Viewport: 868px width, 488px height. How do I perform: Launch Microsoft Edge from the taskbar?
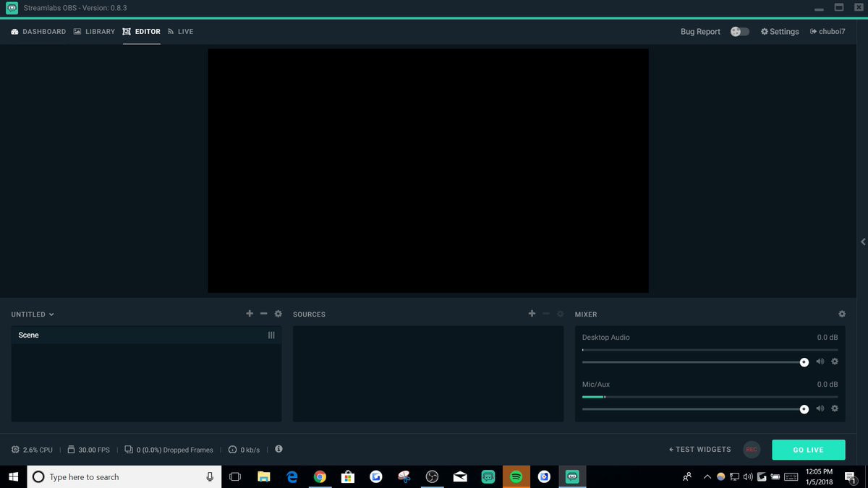click(292, 476)
